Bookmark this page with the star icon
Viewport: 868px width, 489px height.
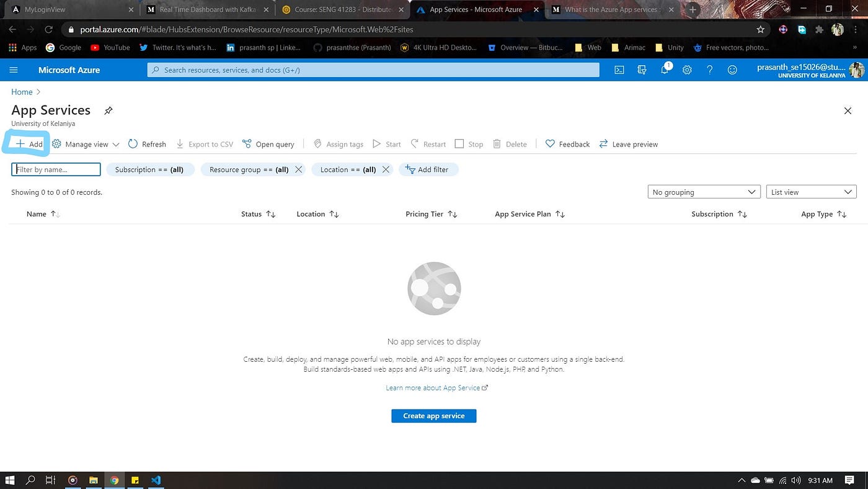point(761,29)
